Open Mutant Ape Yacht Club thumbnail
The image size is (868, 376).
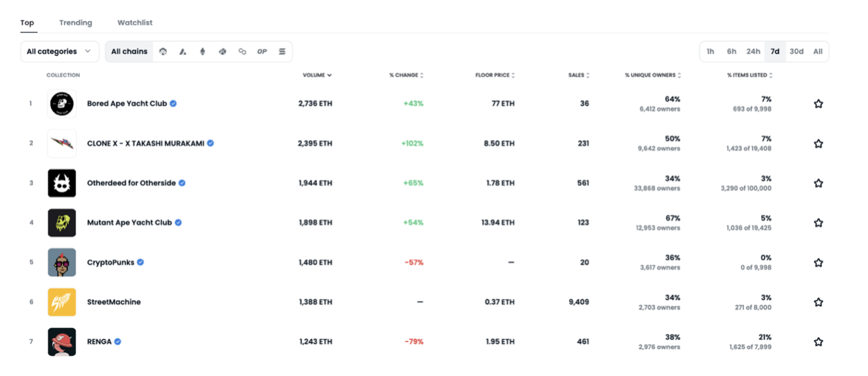point(62,223)
